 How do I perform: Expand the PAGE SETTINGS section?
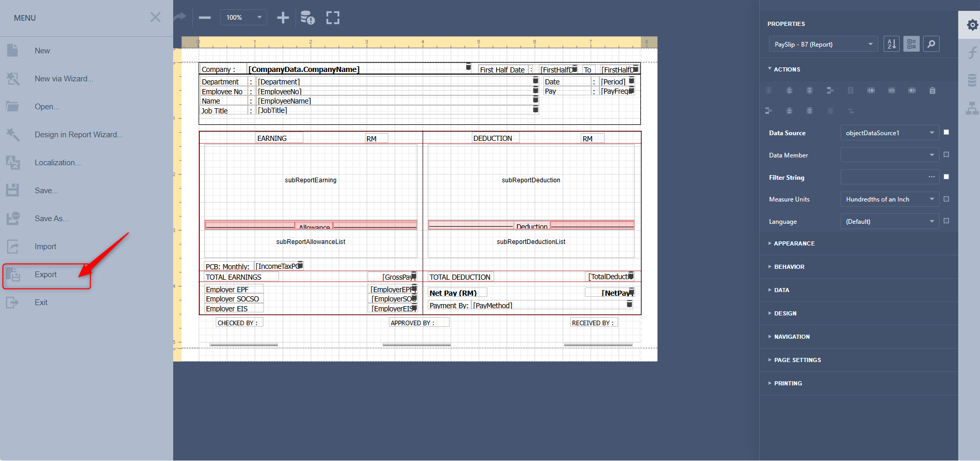click(794, 360)
